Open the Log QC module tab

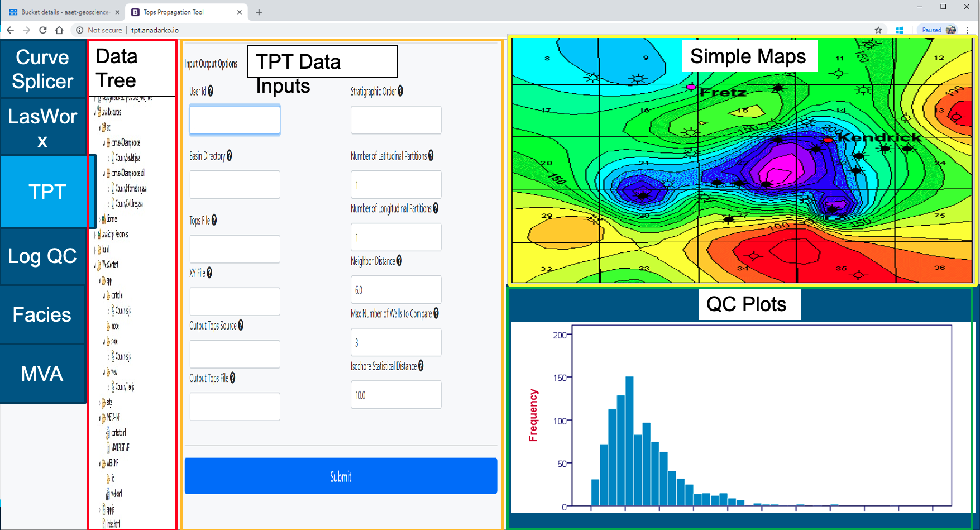point(43,256)
